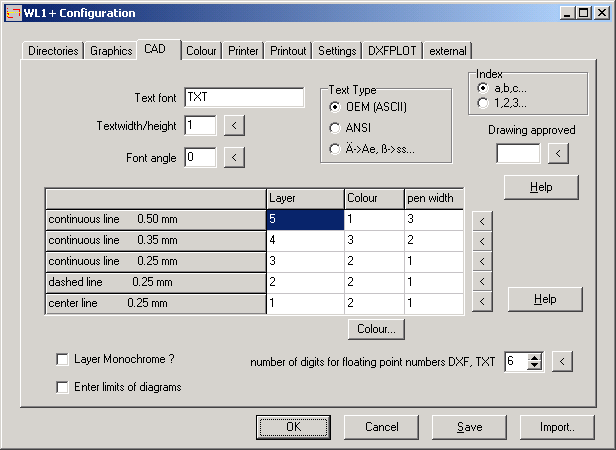Screen dimensions: 616x450
Task: Click the arrow button beside Font angle
Action: click(x=233, y=157)
